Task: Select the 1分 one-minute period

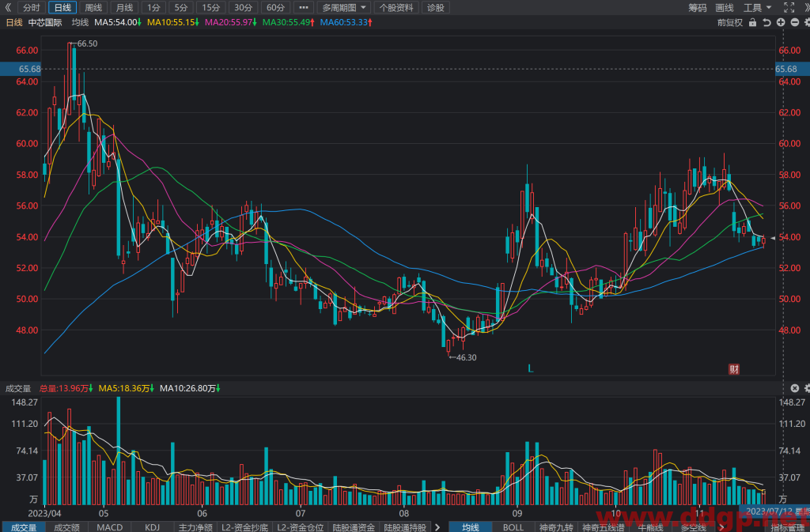Action: (153, 8)
